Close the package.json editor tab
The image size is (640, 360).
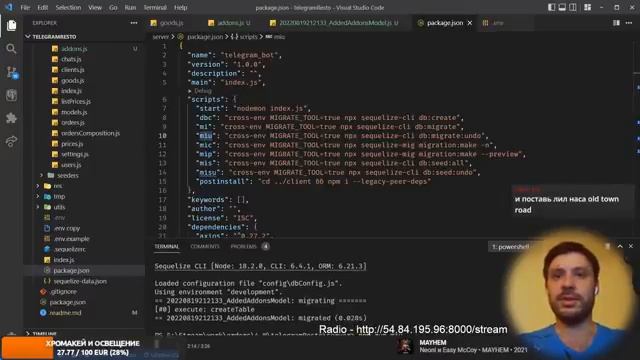(470, 23)
